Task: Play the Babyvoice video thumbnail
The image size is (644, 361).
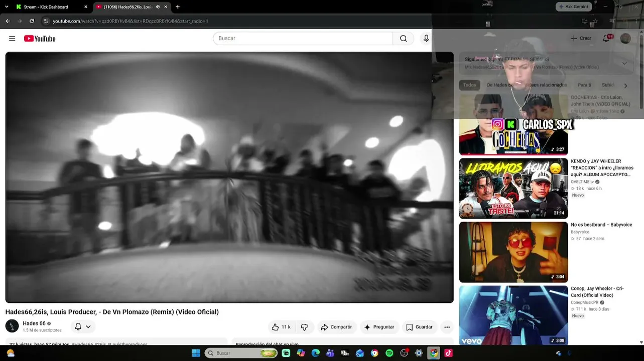Action: point(513,252)
